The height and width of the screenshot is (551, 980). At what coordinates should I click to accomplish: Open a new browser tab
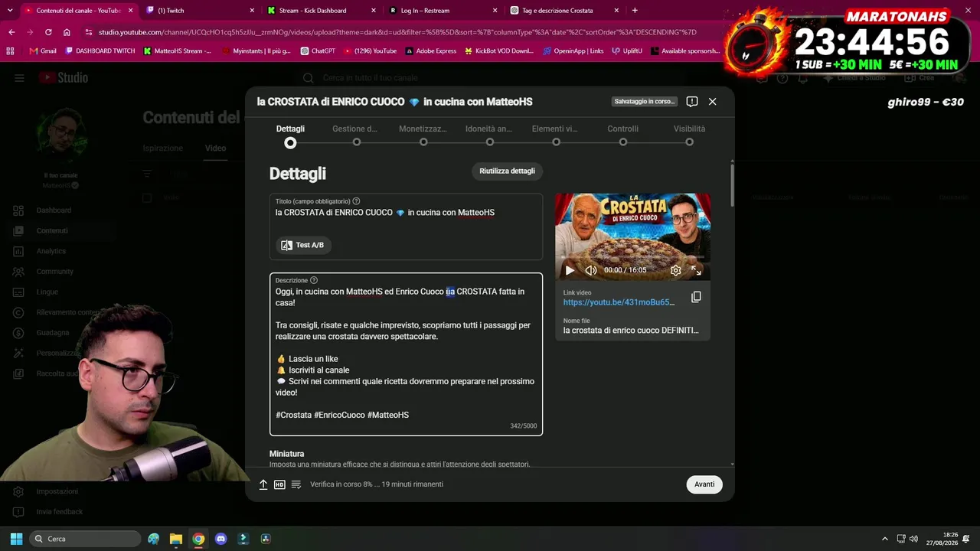pyautogui.click(x=635, y=11)
